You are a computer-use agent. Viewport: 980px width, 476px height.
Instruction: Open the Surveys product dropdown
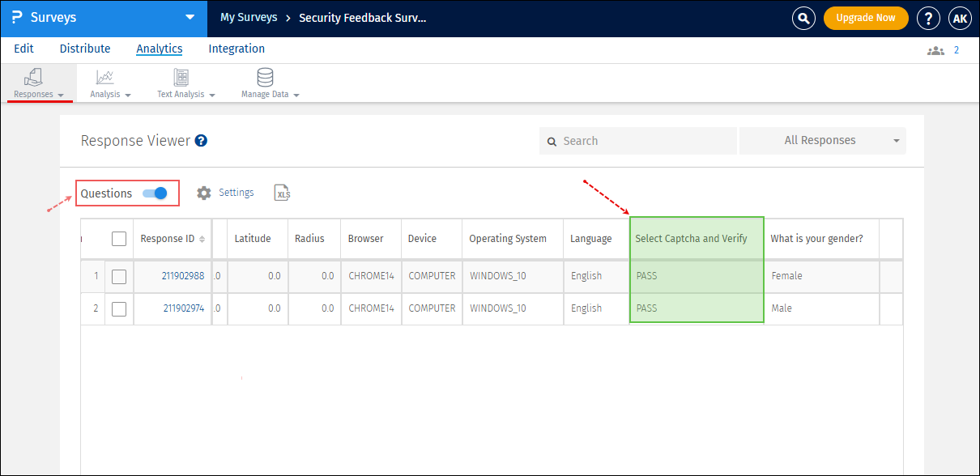(x=190, y=17)
